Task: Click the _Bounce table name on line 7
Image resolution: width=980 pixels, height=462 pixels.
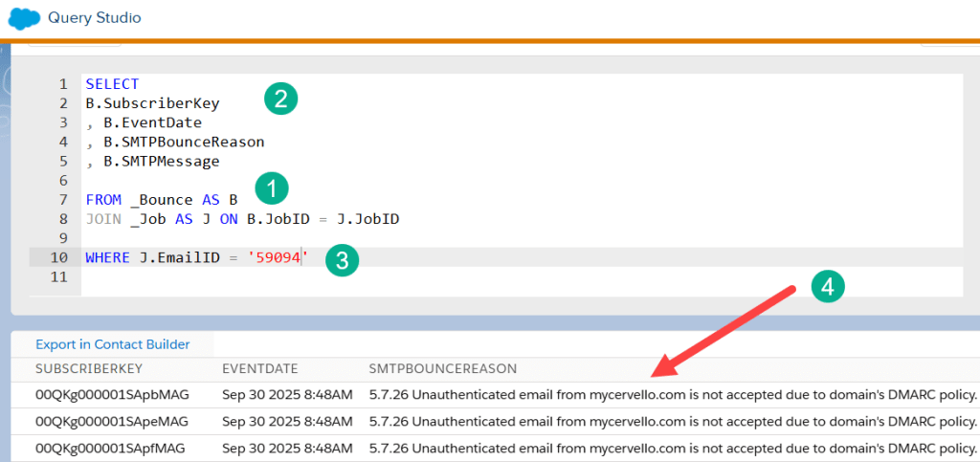Action: [x=160, y=200]
